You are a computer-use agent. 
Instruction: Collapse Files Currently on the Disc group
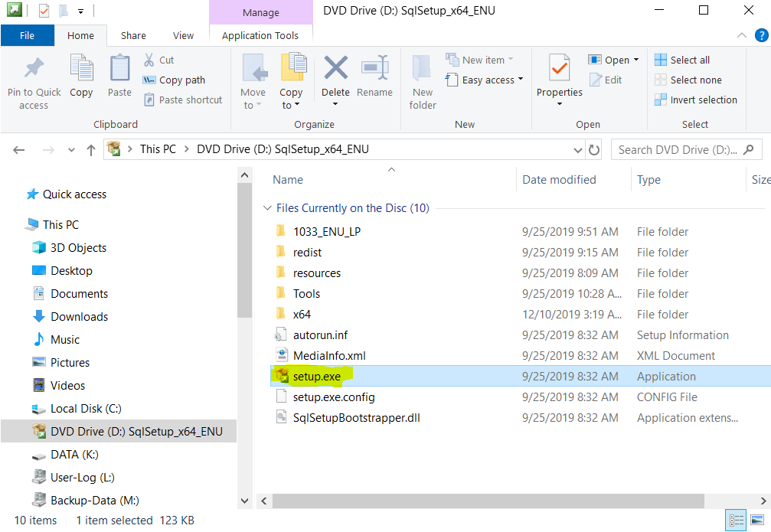[267, 208]
